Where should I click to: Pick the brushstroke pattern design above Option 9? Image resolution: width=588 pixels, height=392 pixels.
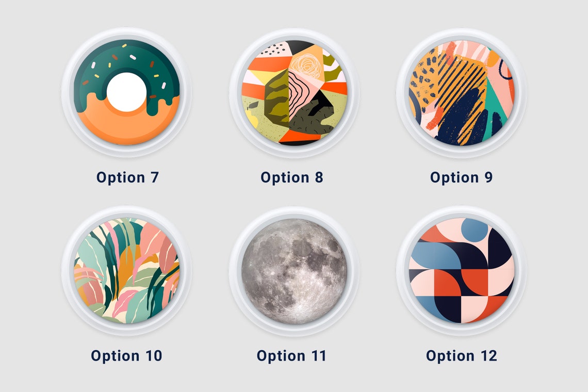click(461, 93)
